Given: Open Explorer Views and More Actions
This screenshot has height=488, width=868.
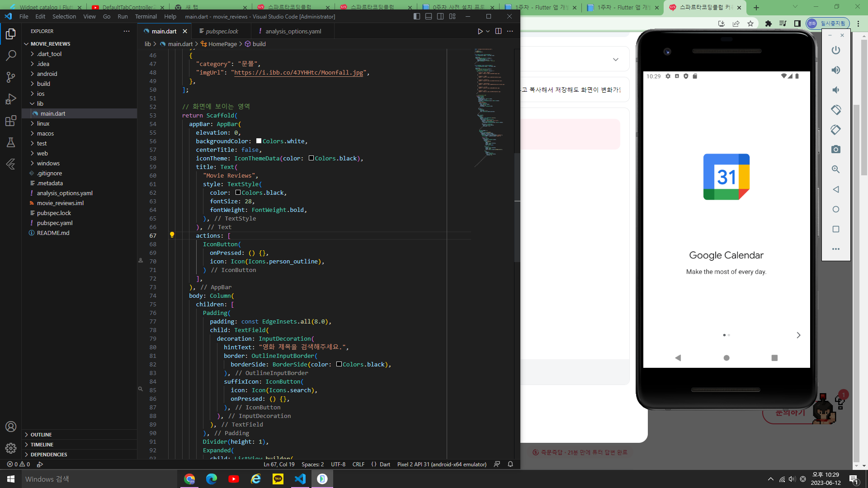Looking at the screenshot, I should click(127, 31).
